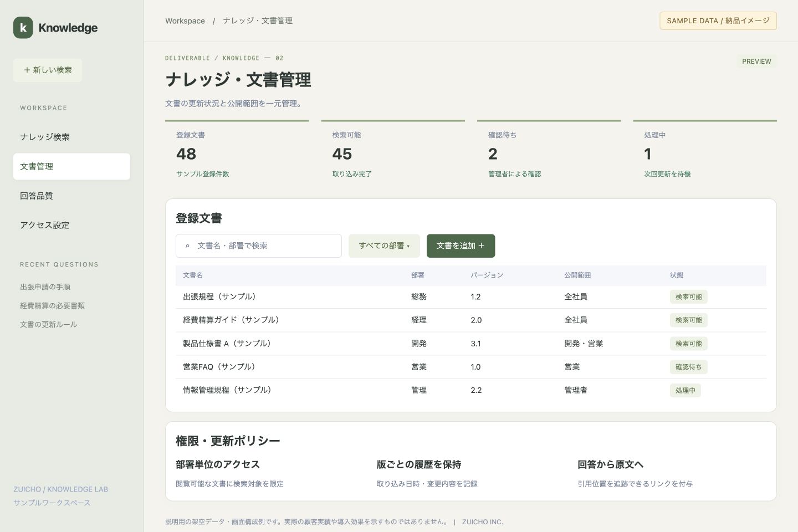
Task: Click the 経理 department cell
Action: pos(419,320)
